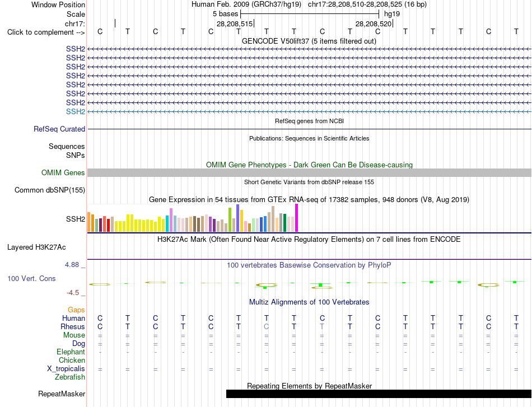Click the SSH2 GTEx expression label
This screenshot has width=532, height=407.
click(76, 219)
